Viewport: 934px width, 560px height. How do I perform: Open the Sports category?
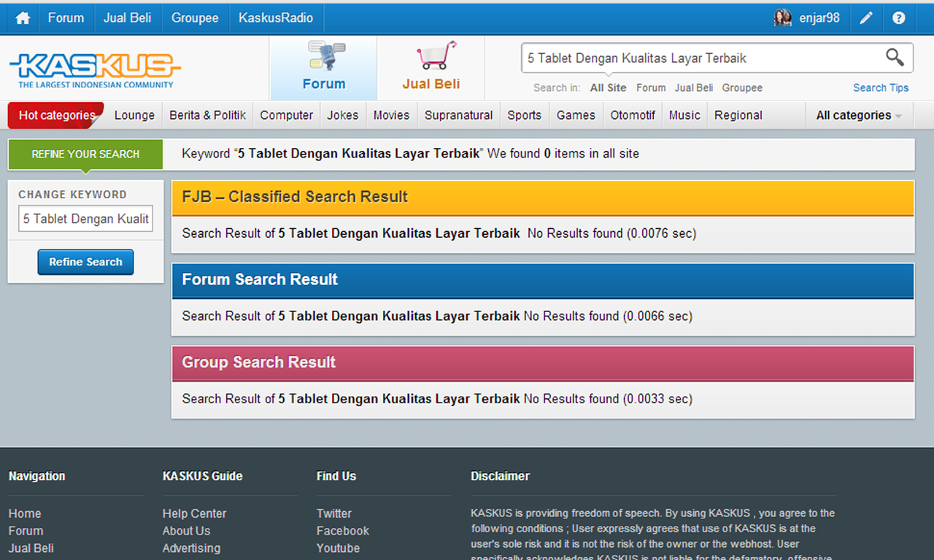(525, 115)
